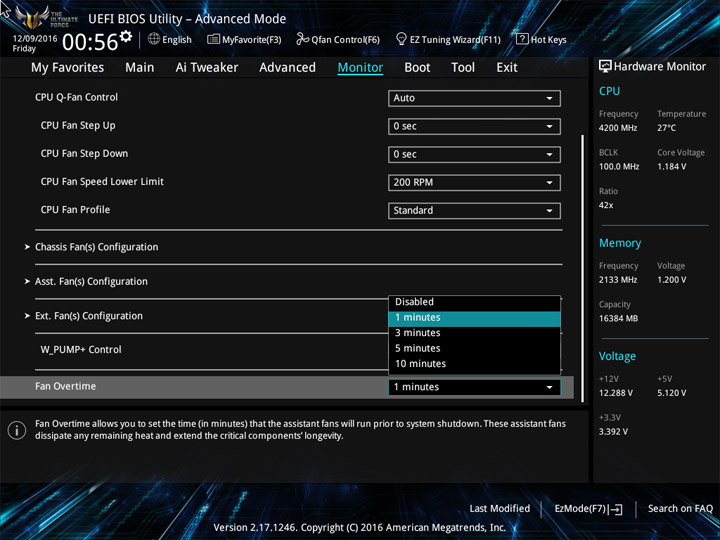Click +3.3V reading 3.392 V
This screenshot has width=720, height=540.
tap(613, 432)
